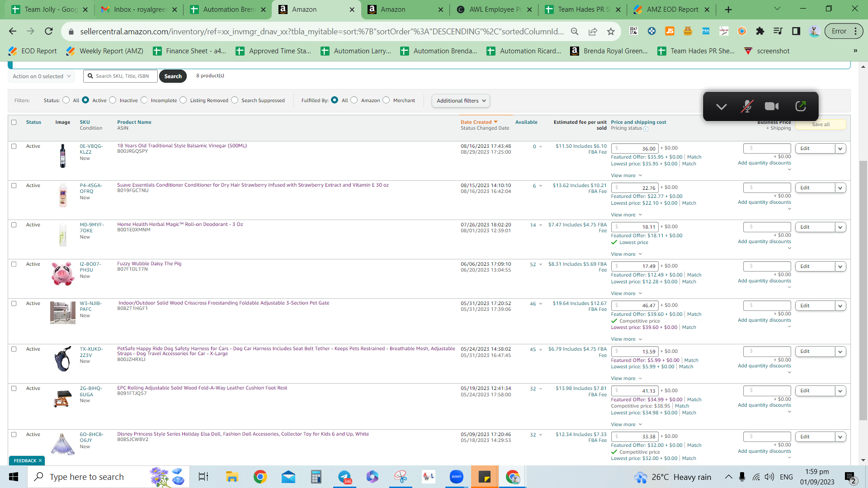
Task: Sort by Date Created column
Action: (x=479, y=122)
